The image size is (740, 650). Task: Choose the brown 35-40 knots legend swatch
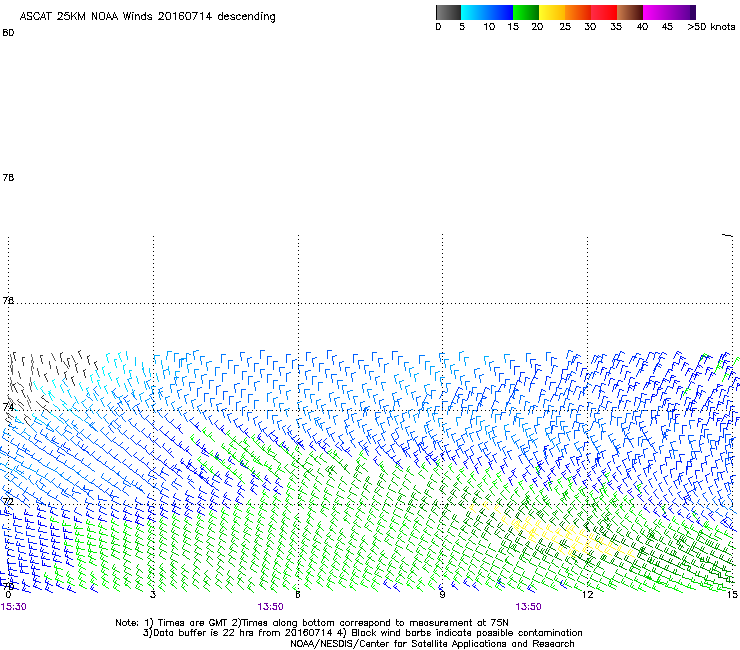(x=630, y=12)
